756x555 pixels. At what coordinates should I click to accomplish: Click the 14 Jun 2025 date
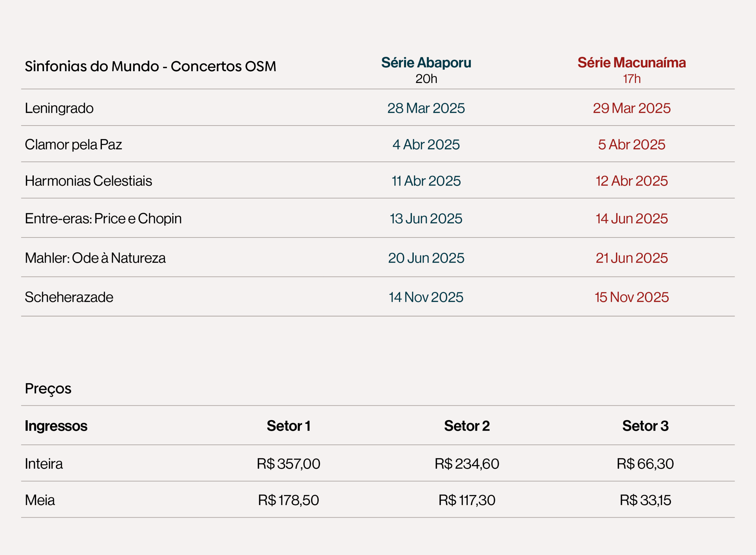(631, 218)
